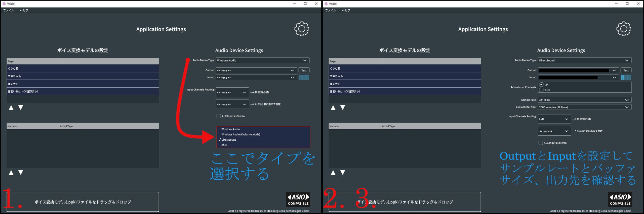Screen dimensions: 644x214
Task: Select くりむ蔵 row in right window
Action: (405, 68)
